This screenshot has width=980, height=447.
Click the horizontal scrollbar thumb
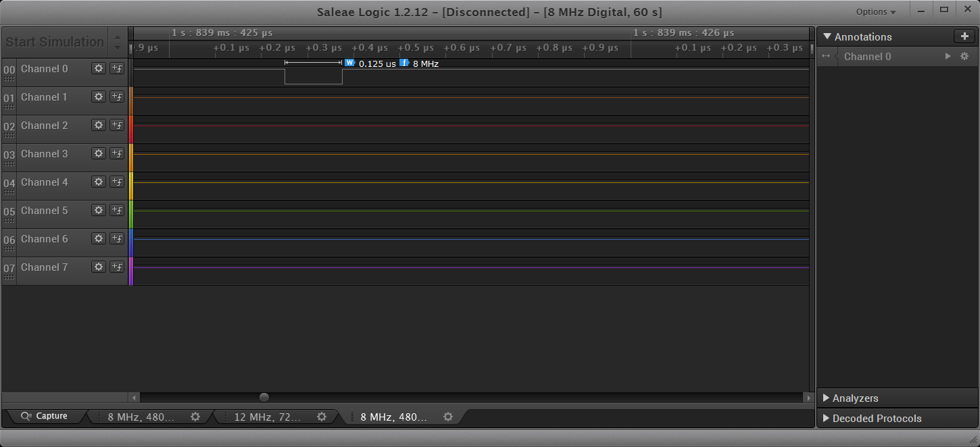[264, 398]
